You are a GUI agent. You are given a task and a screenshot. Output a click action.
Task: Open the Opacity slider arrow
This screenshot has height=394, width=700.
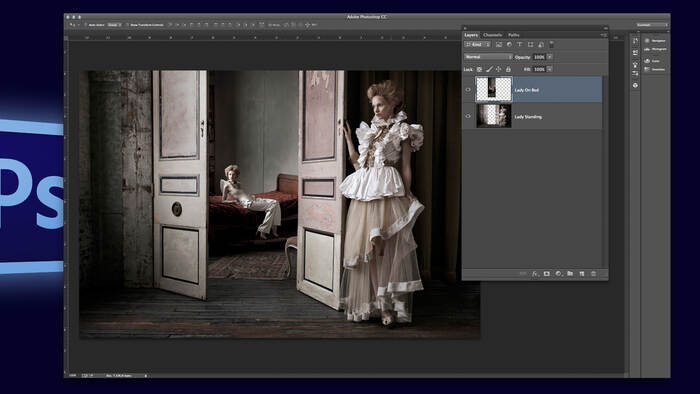pos(550,57)
